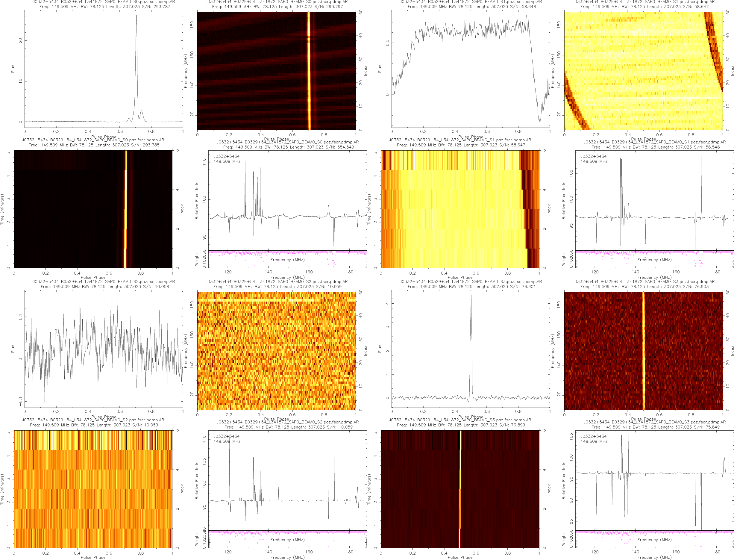Screen dimensions: 734x560
Task: Click the yellow S1 frequency versus phase heatmap
Action: [643, 71]
